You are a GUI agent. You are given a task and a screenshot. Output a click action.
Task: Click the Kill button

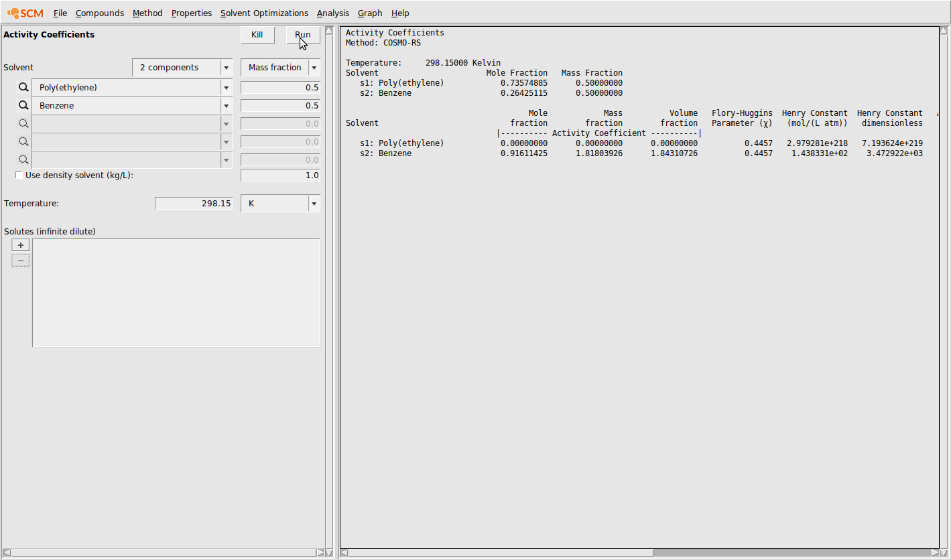257,35
